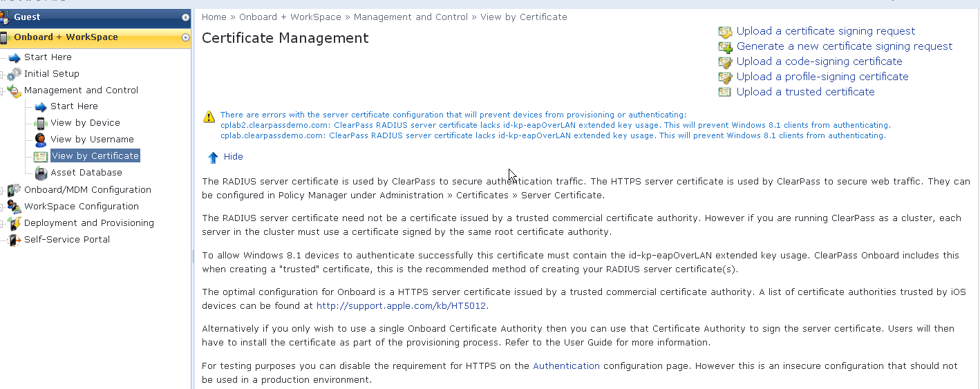
Task: Click the trusted certificate upload icon
Action: [x=725, y=92]
